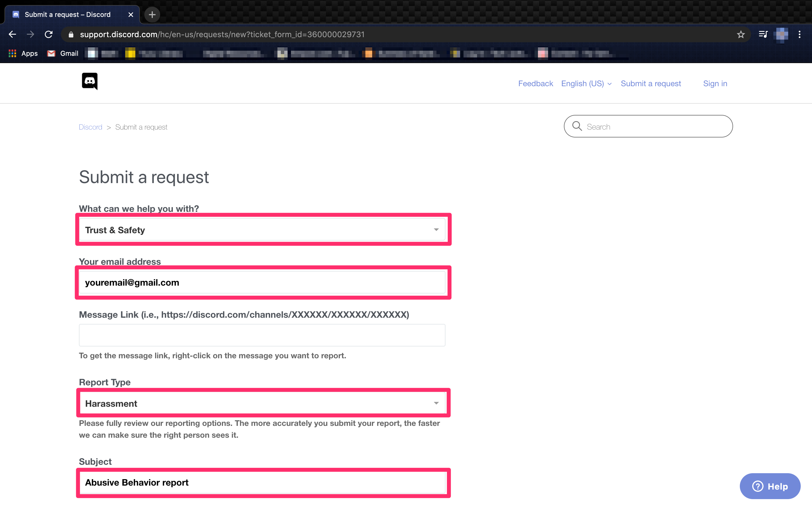Switch to the 'Submit a request – Discord' tab
The width and height of the screenshot is (812, 507).
point(67,14)
